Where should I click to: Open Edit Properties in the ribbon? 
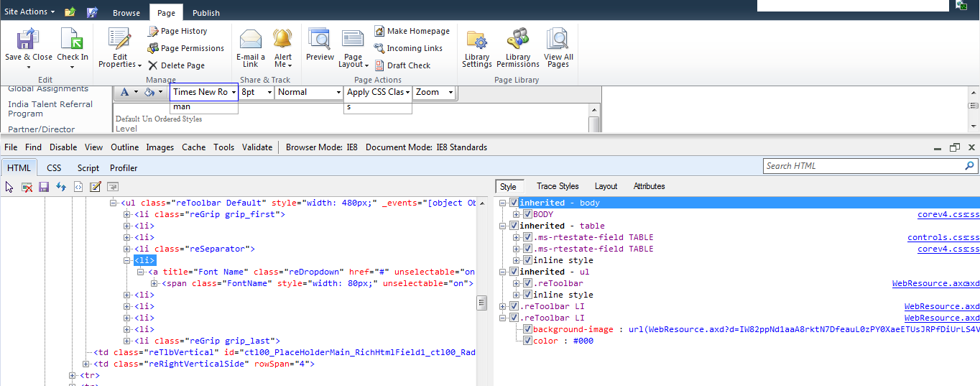(x=119, y=39)
